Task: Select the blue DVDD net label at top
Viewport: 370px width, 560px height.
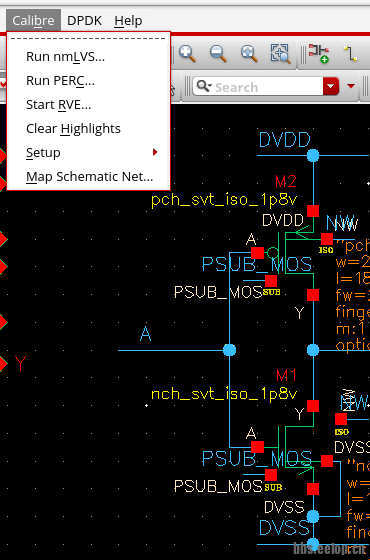Action: pyautogui.click(x=285, y=140)
